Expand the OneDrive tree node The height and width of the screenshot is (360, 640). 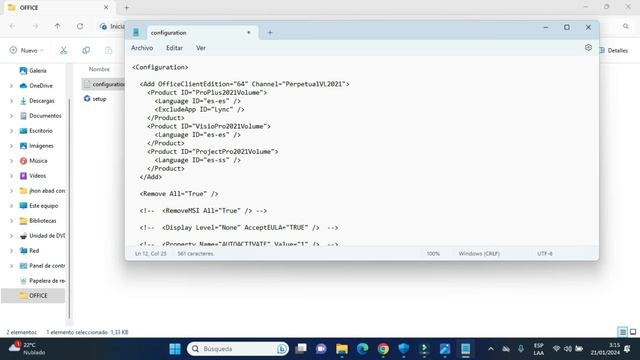pyautogui.click(x=11, y=86)
